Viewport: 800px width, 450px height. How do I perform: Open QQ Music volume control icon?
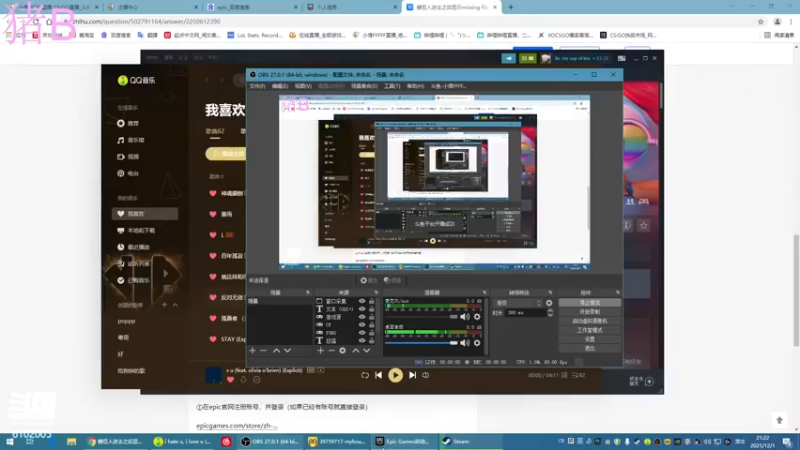[x=426, y=375]
